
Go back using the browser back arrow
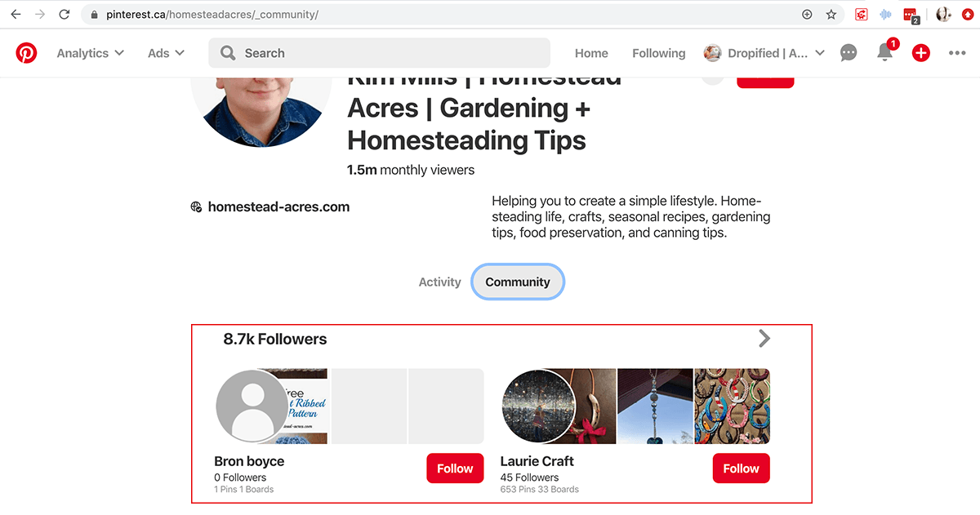click(x=16, y=14)
